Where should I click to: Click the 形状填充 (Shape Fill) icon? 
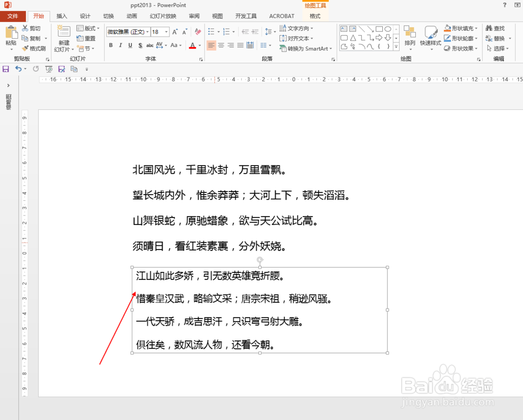pos(449,28)
